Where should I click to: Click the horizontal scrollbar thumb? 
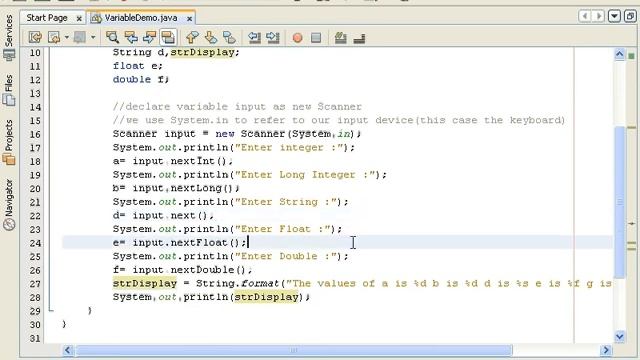pyautogui.click(x=293, y=350)
